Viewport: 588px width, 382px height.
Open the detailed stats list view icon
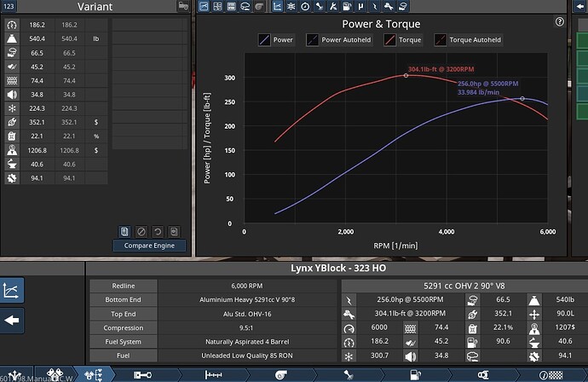[x=232, y=6]
